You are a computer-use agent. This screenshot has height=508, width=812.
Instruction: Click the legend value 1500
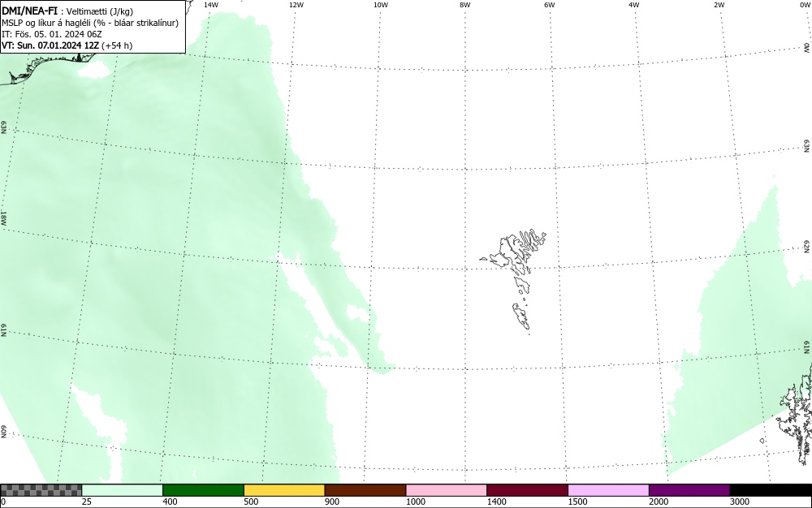pos(577,502)
